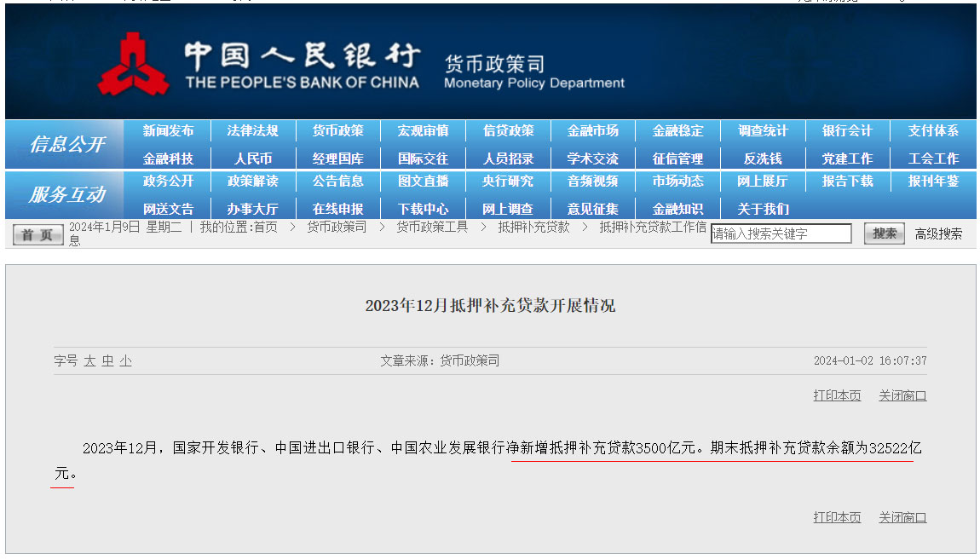Click the 搜索 search button
The image size is (980, 559).
pyautogui.click(x=885, y=233)
